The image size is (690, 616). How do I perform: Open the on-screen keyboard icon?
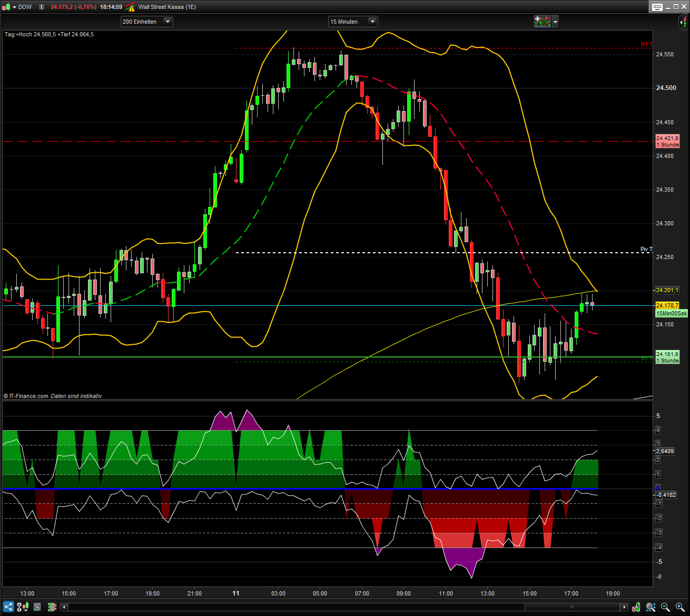coord(657,7)
